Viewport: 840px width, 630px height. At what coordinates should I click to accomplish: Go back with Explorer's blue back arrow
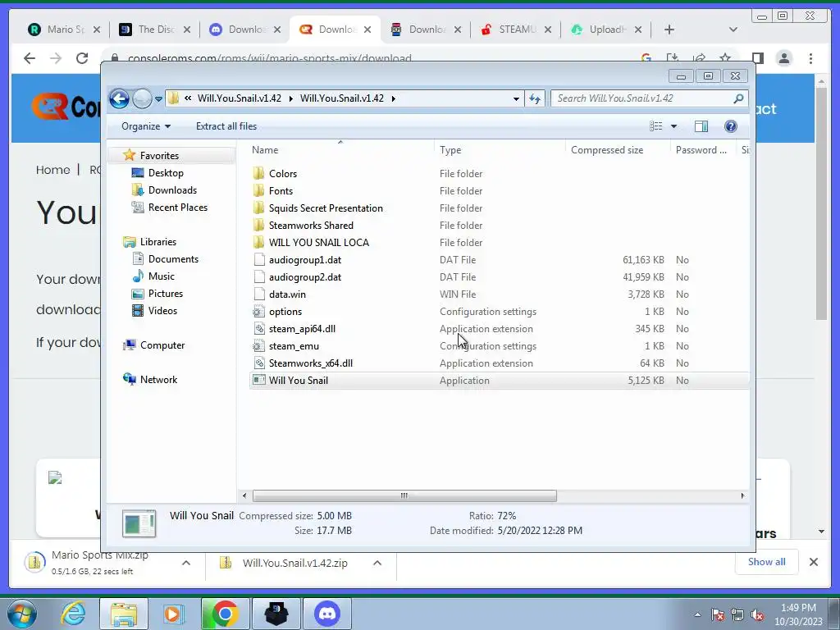coord(119,98)
